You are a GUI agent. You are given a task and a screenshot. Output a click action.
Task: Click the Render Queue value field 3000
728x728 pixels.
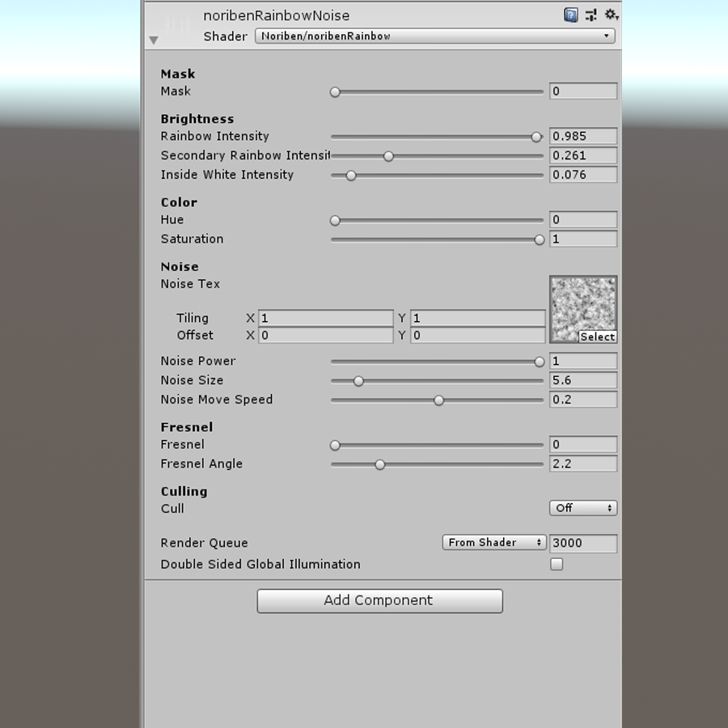[583, 544]
